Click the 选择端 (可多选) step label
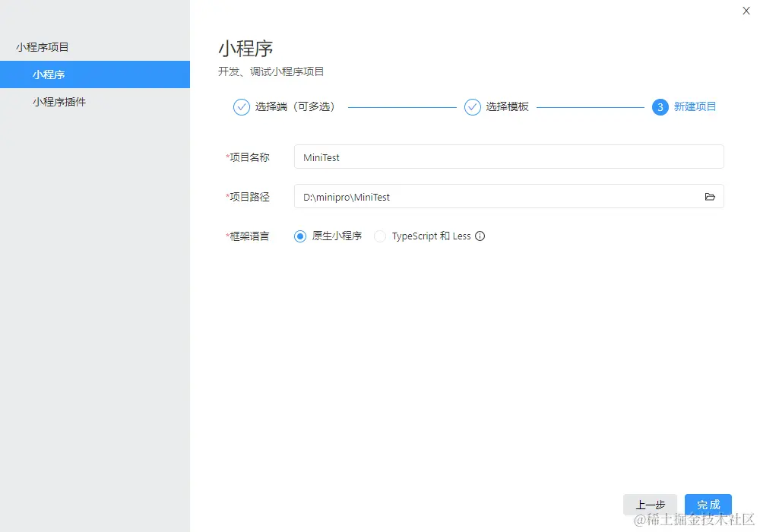The height and width of the screenshot is (532, 760). tap(295, 107)
